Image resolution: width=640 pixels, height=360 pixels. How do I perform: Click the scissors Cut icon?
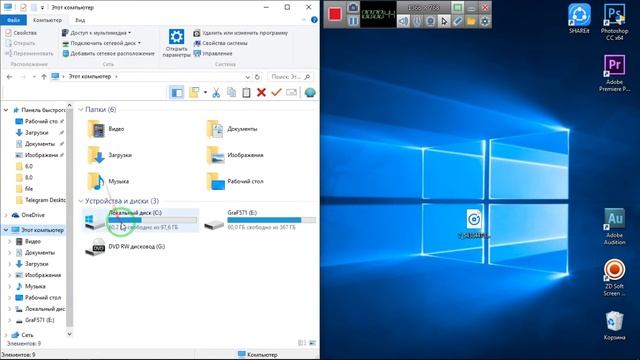click(216, 93)
